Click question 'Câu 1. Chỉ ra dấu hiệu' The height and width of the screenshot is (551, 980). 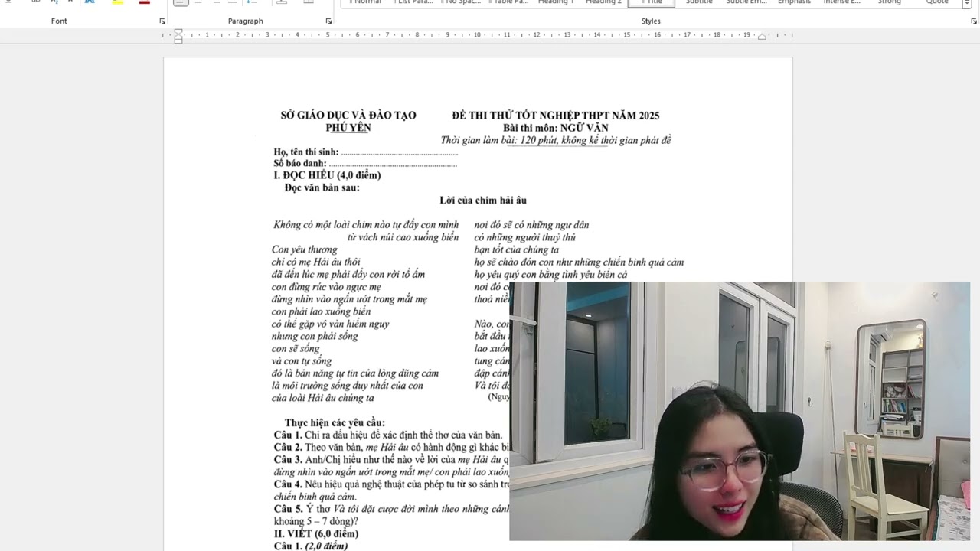(x=388, y=435)
